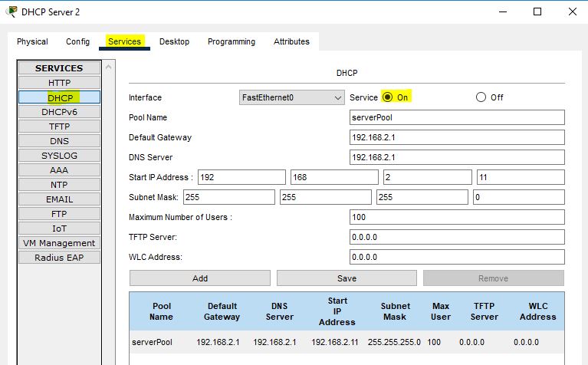Image resolution: width=588 pixels, height=365 pixels.
Task: Open the NTP service
Action: (x=59, y=185)
